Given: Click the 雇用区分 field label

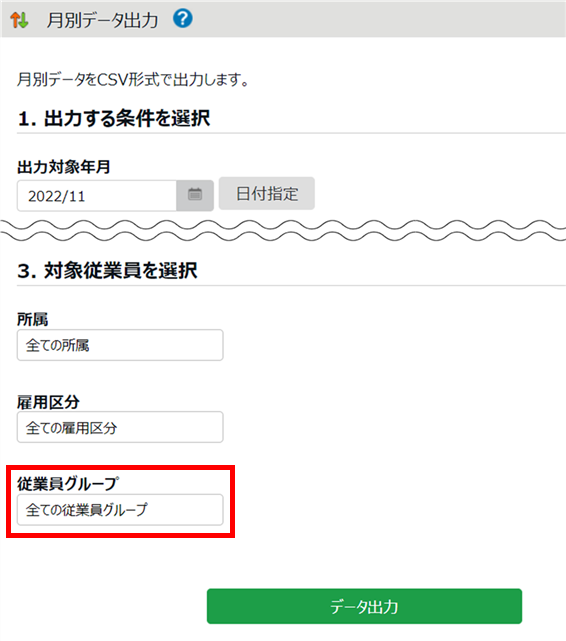Looking at the screenshot, I should pos(48,402).
